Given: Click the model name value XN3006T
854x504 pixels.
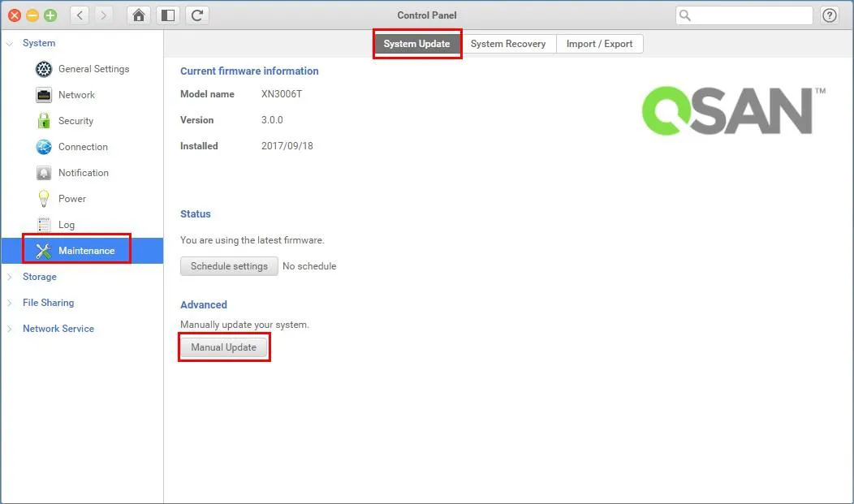Looking at the screenshot, I should 282,94.
